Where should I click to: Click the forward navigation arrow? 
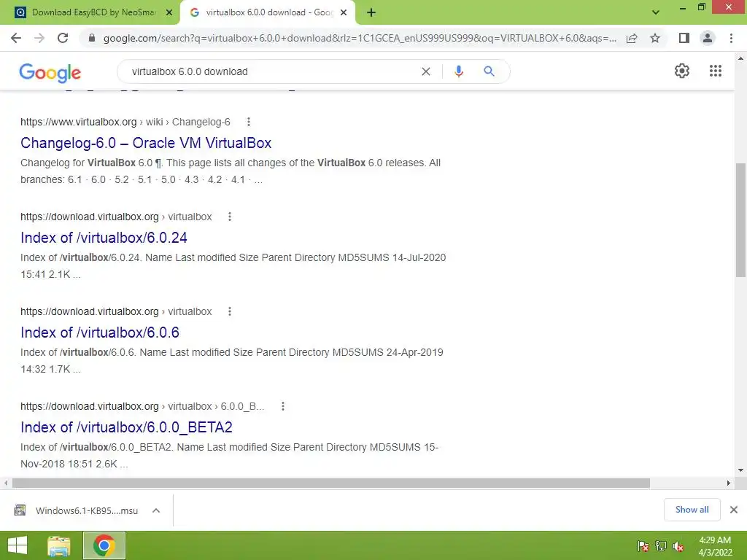[39, 38]
